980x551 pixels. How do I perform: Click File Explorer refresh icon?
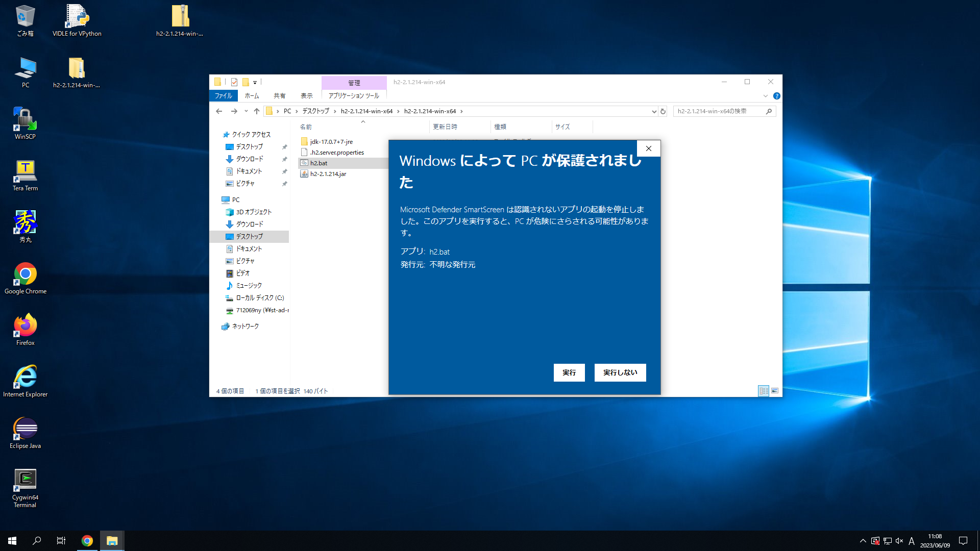(x=663, y=111)
